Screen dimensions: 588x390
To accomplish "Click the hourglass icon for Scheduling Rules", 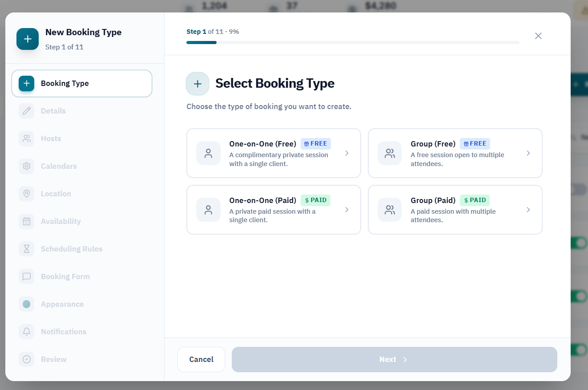I will pyautogui.click(x=26, y=249).
